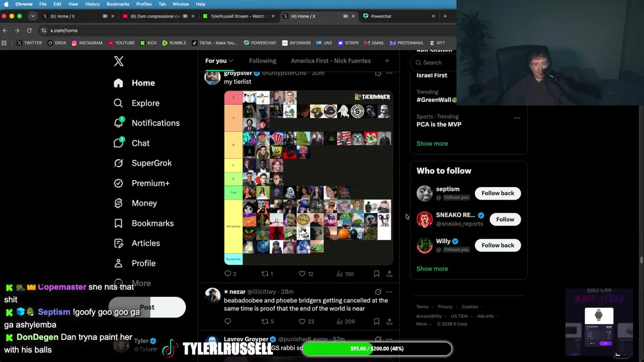Open more options on groypster's post
644x362 pixels.
coord(389,73)
